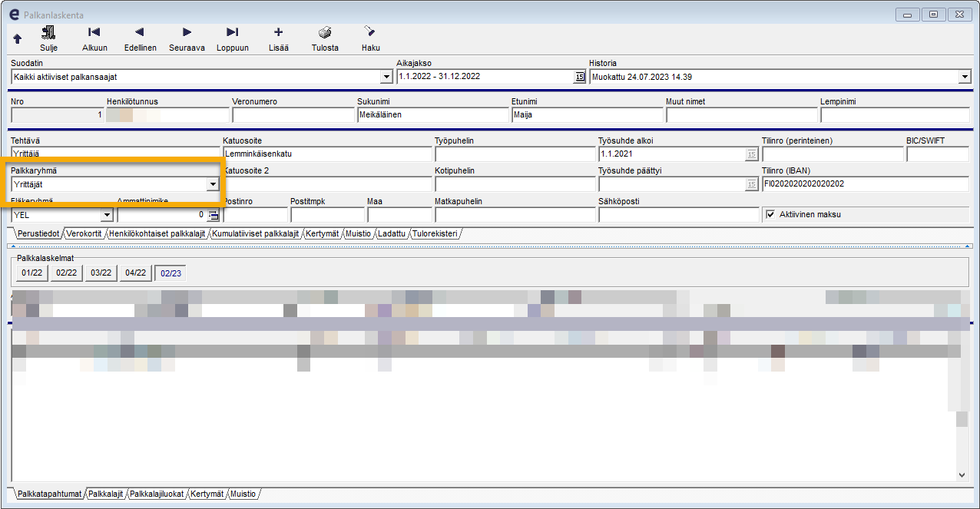
Task: Switch to the Perustiedot tab
Action: click(x=38, y=233)
